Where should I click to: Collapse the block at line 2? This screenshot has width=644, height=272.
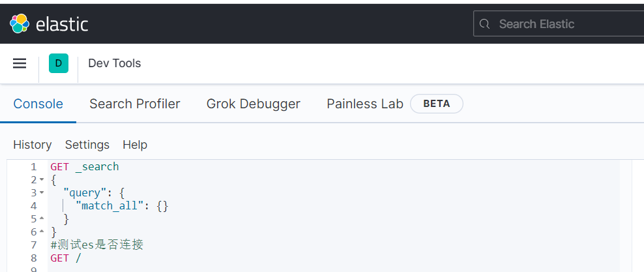(42, 179)
